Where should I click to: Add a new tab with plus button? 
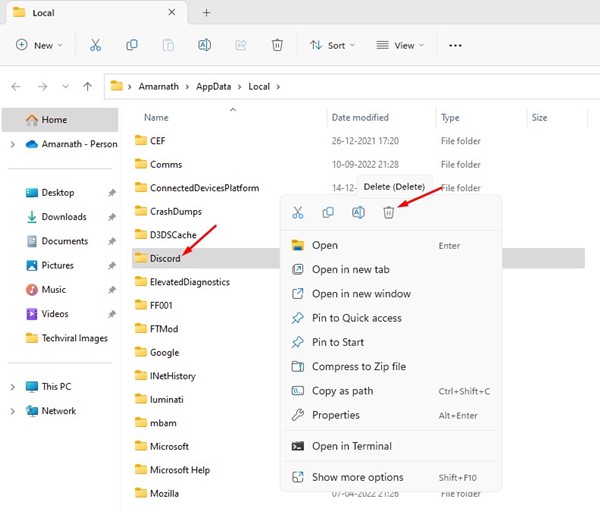click(x=207, y=12)
